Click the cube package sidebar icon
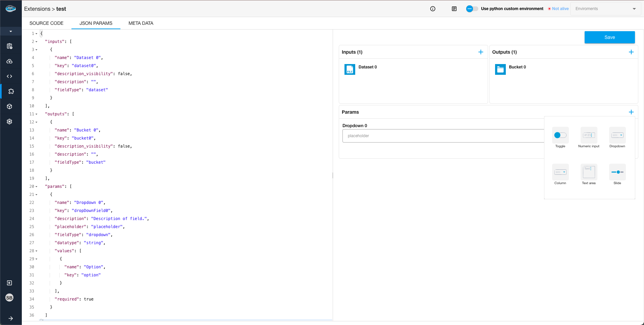The height and width of the screenshot is (325, 644). 9,106
